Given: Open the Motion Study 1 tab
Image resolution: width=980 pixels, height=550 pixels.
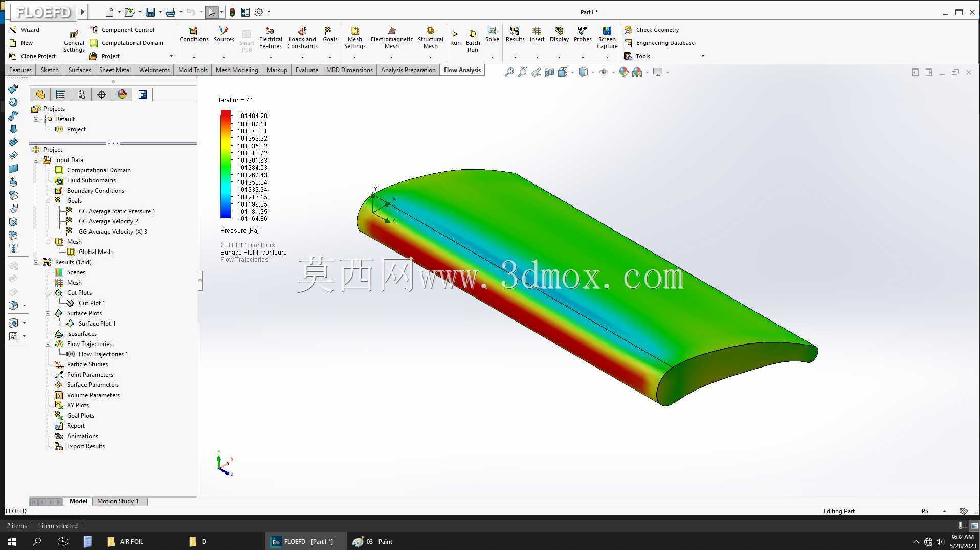Looking at the screenshot, I should [118, 501].
